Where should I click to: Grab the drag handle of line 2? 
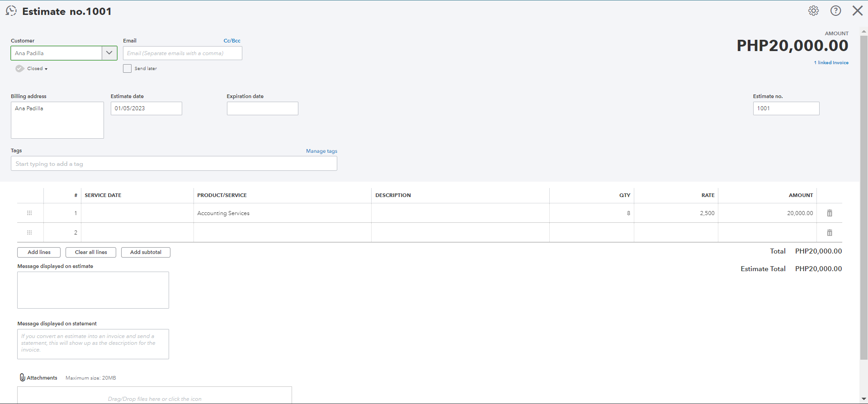tap(29, 233)
